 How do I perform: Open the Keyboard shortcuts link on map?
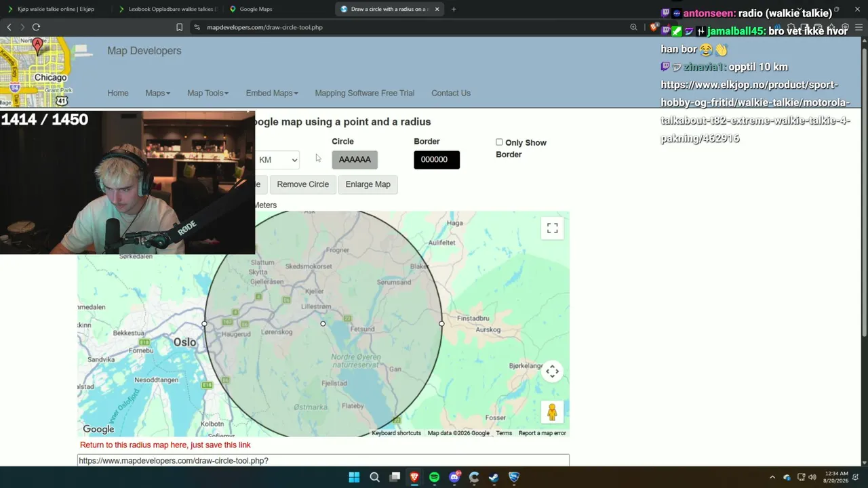396,433
